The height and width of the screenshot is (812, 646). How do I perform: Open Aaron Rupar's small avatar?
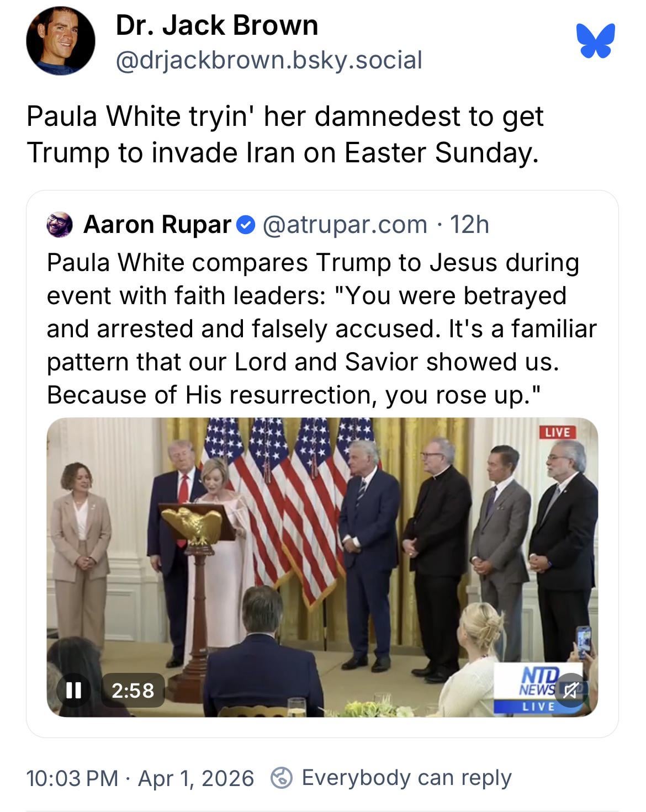pos(60,225)
